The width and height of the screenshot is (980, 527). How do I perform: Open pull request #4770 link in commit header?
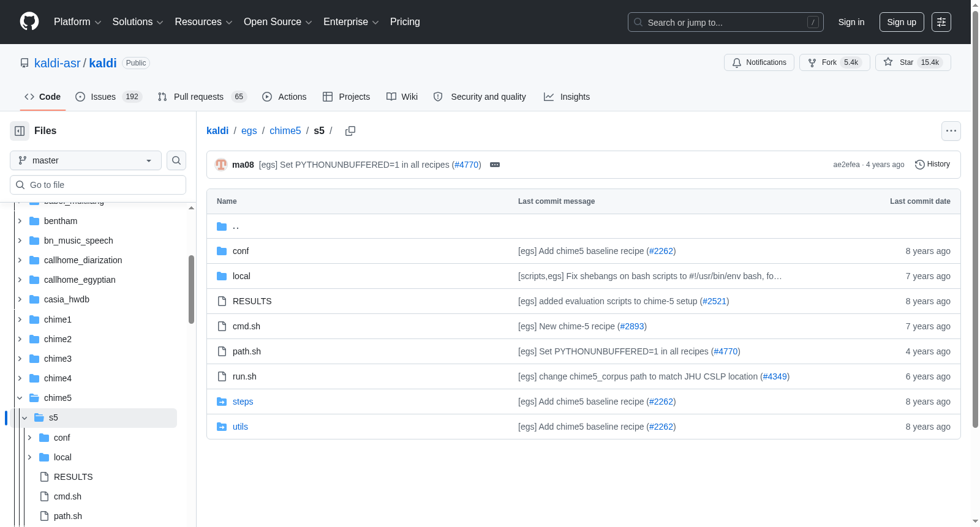[467, 165]
